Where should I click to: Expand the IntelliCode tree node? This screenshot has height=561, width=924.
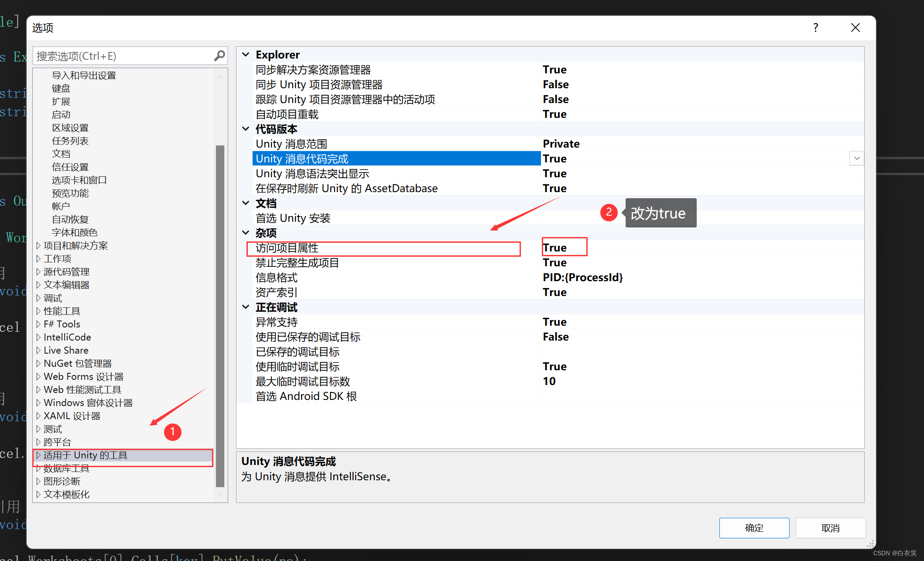click(38, 337)
